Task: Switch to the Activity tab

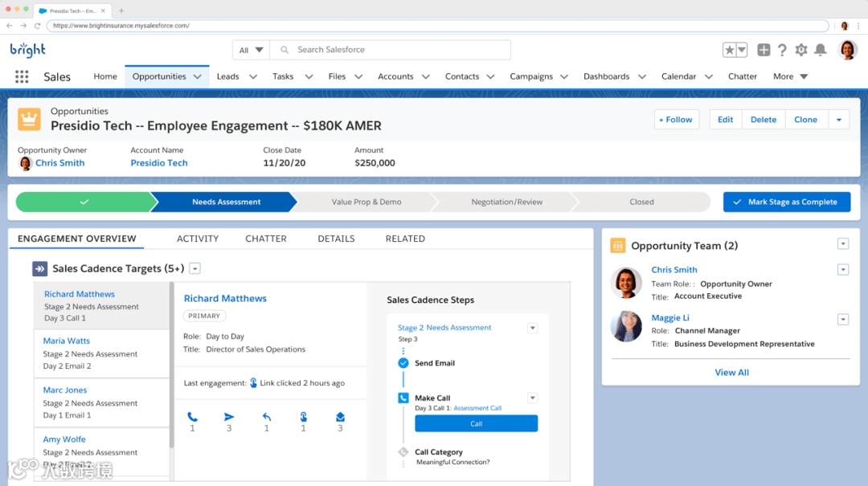Action: pyautogui.click(x=198, y=239)
